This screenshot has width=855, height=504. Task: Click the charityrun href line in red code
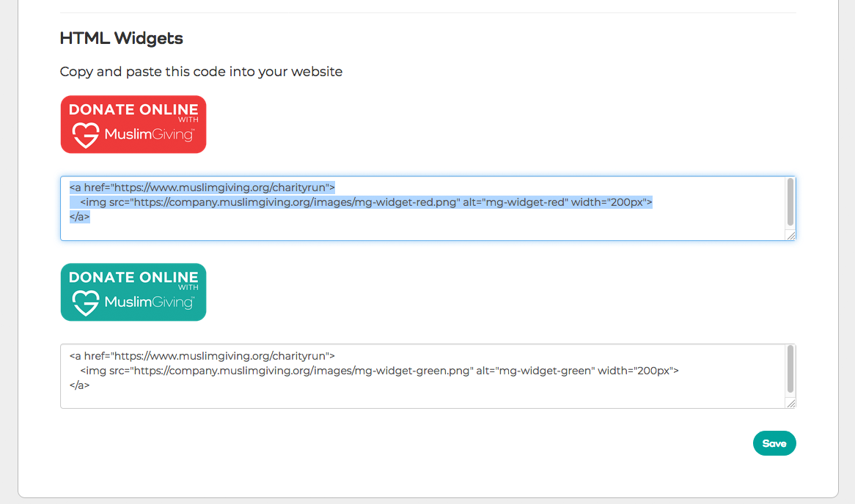coord(202,188)
